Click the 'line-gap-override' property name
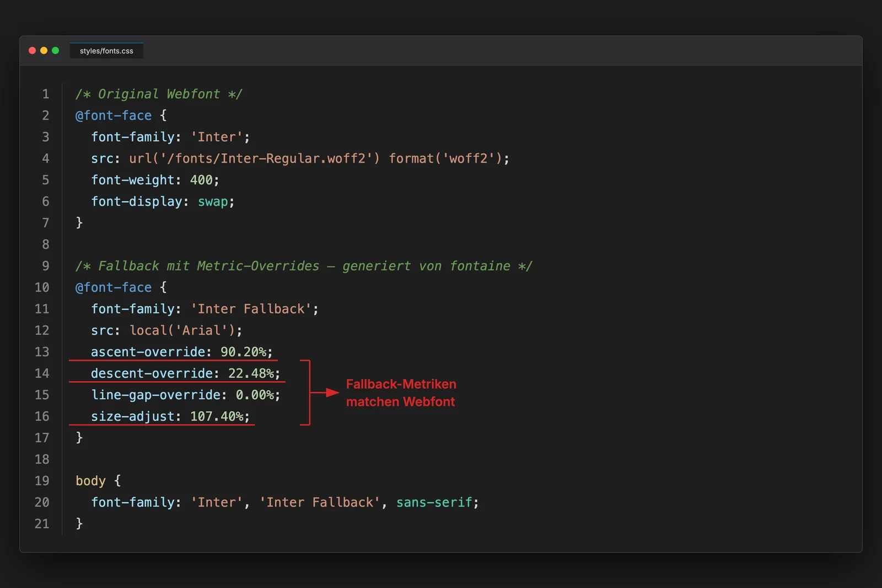This screenshot has width=882, height=588. pyautogui.click(x=155, y=395)
